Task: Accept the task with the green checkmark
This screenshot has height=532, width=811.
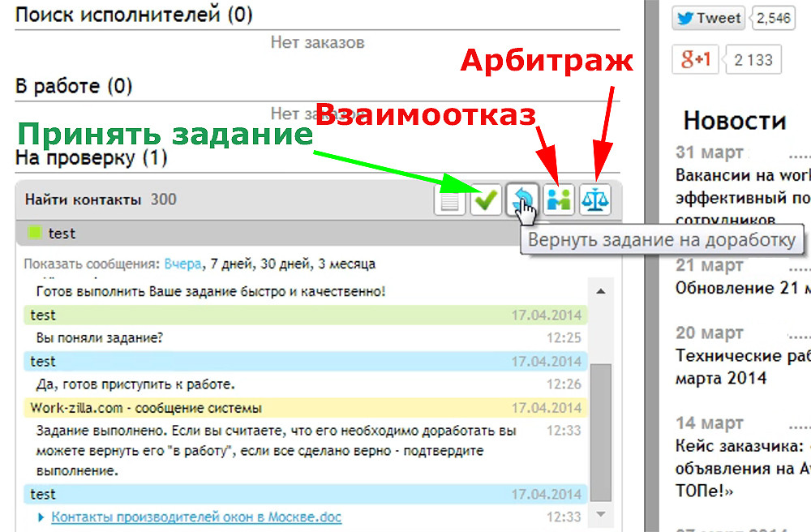Action: 487,199
